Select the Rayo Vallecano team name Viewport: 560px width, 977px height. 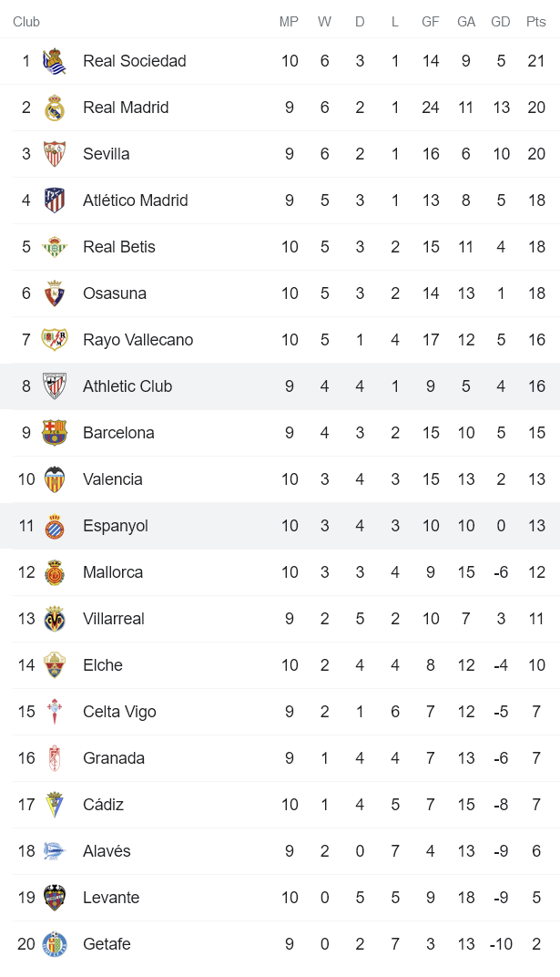pos(138,340)
